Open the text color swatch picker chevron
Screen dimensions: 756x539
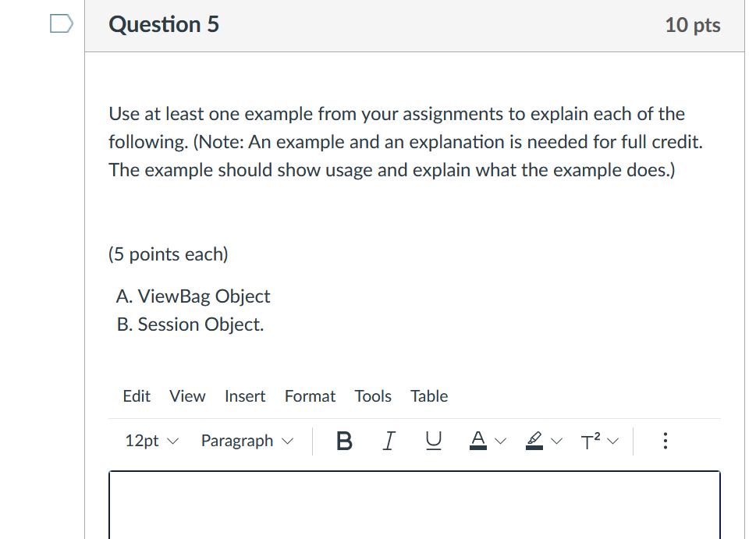click(x=500, y=440)
